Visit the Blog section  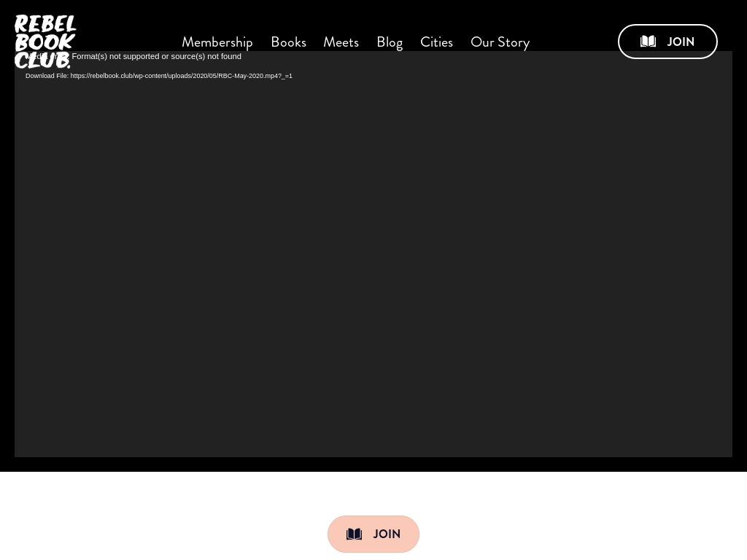tap(390, 42)
